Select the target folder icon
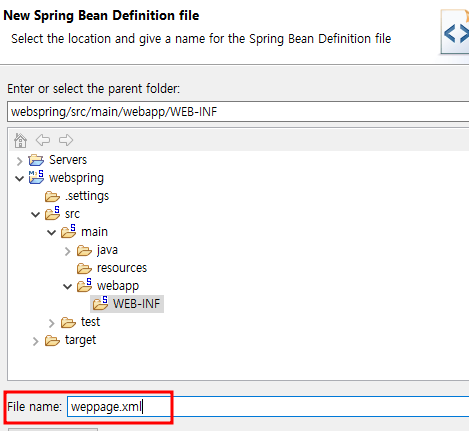Screen dimensions: 469x431 click(x=52, y=340)
